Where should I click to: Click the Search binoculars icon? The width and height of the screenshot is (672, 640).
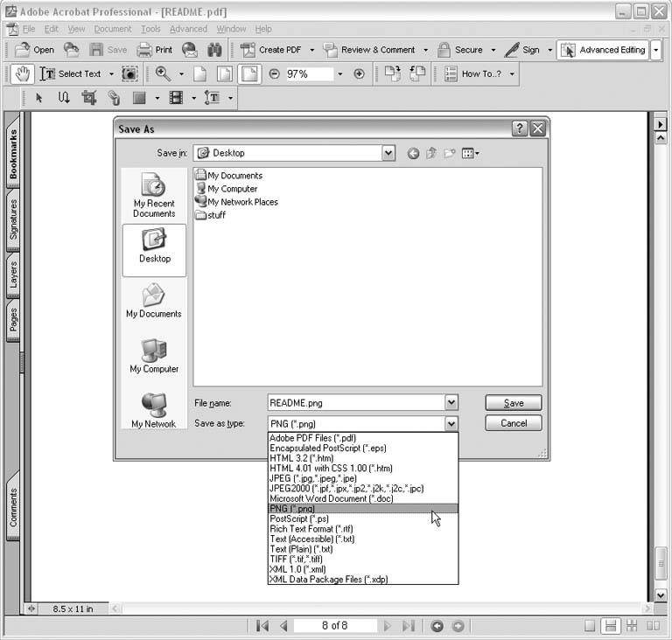click(214, 50)
